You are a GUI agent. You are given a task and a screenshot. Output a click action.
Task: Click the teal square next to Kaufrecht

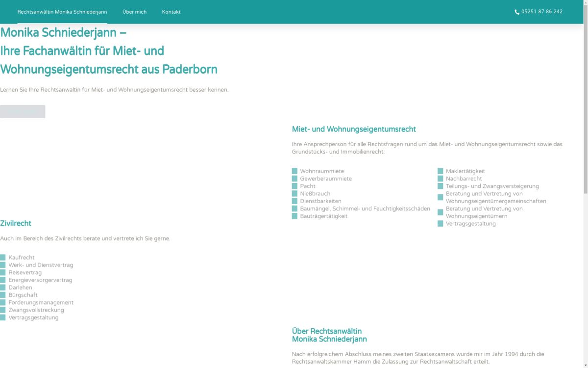(x=3, y=257)
